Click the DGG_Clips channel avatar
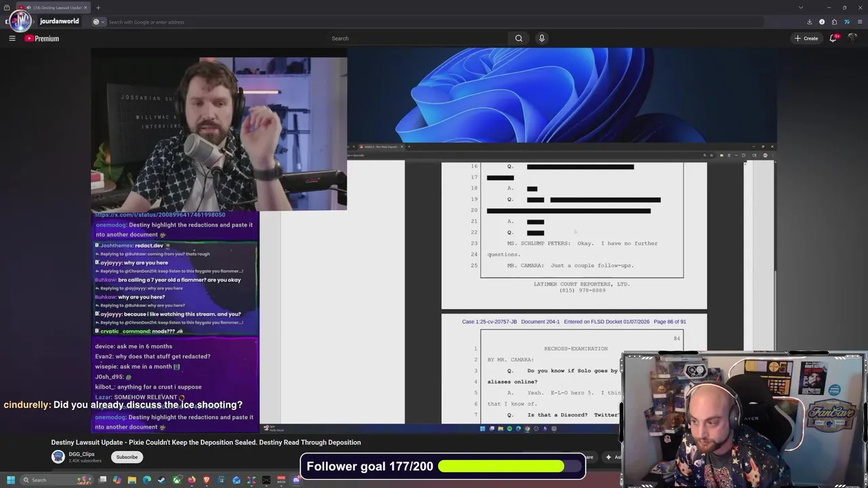 [58, 457]
